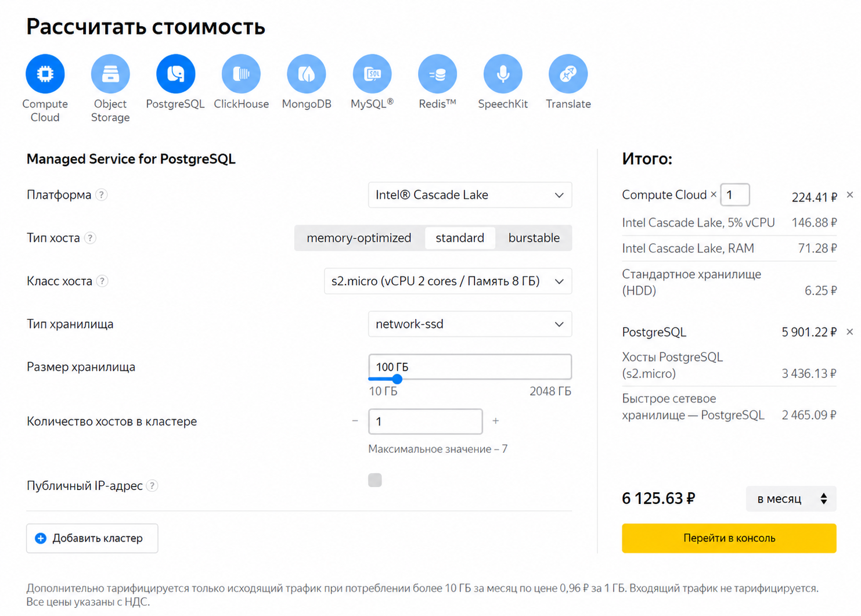
Task: Select the Compute Cloud service icon
Action: [x=45, y=74]
